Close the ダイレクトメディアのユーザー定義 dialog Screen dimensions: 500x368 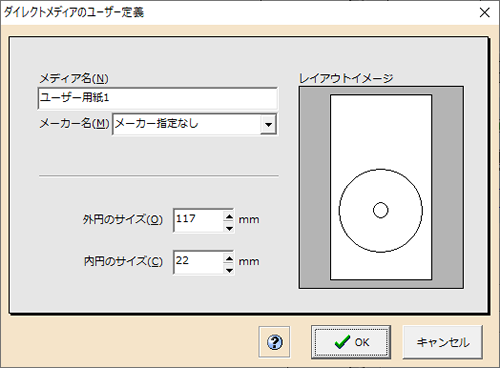[x=484, y=12]
